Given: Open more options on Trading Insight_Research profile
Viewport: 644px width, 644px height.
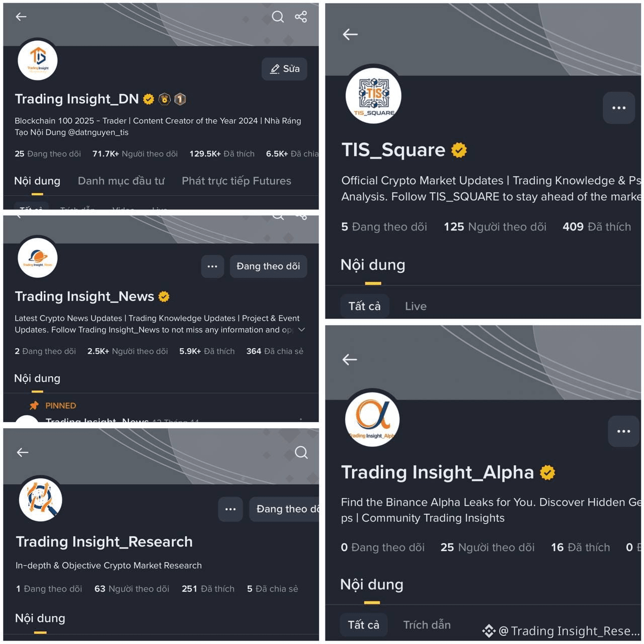Looking at the screenshot, I should [230, 509].
